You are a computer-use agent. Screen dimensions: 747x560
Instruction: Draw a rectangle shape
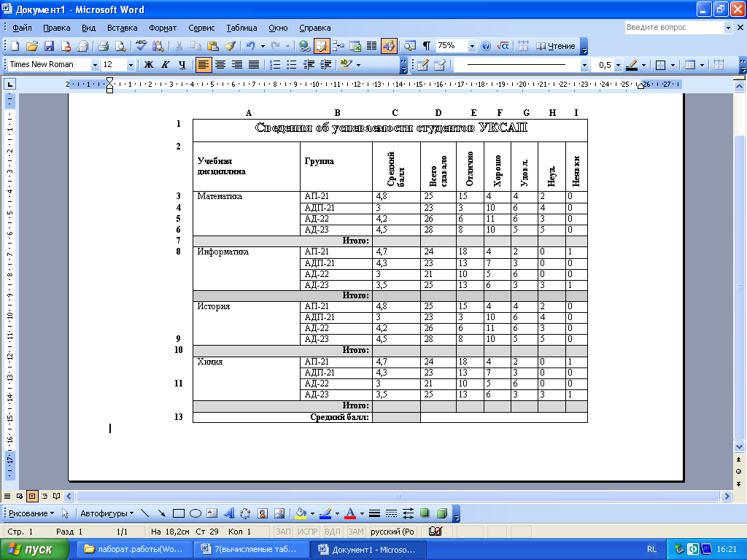179,513
